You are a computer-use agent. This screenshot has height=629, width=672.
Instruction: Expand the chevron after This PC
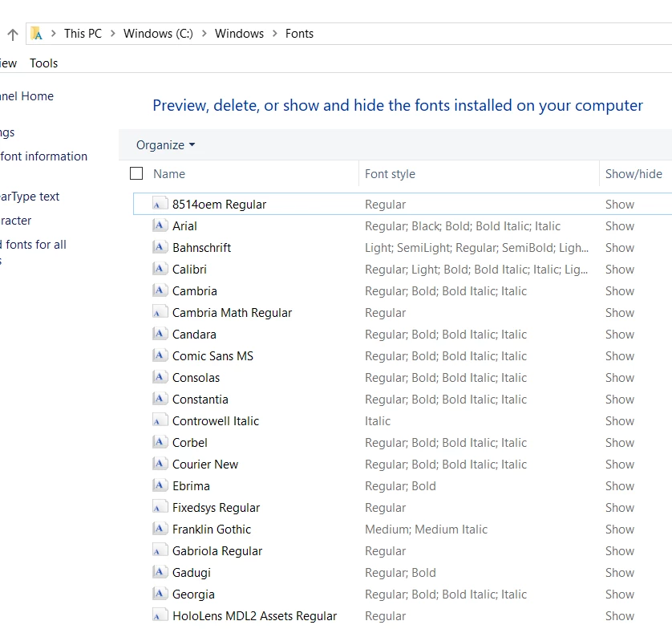tap(113, 34)
